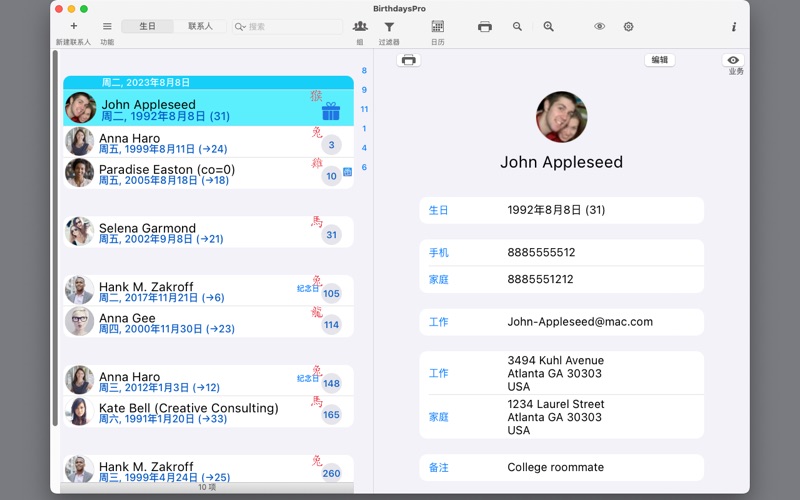Open the settings gear in toolbar
Screen dimensions: 800x500
pos(628,27)
